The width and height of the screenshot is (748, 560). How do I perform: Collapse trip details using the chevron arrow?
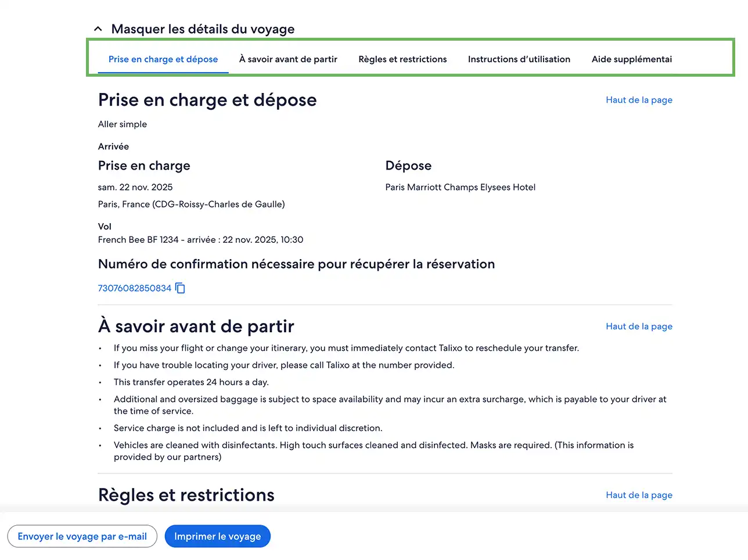click(x=98, y=29)
